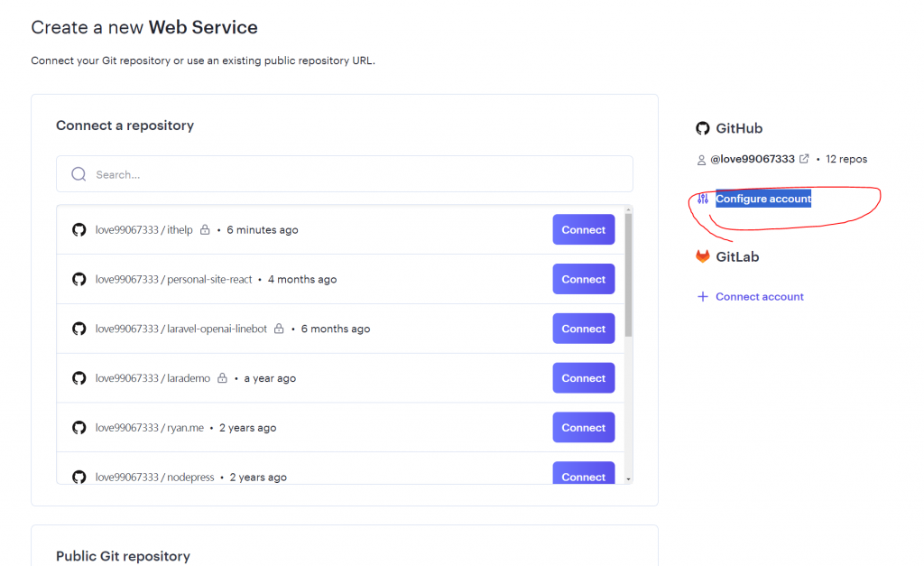This screenshot has width=924, height=566.
Task: Click the GitLab fox logo
Action: point(703,256)
